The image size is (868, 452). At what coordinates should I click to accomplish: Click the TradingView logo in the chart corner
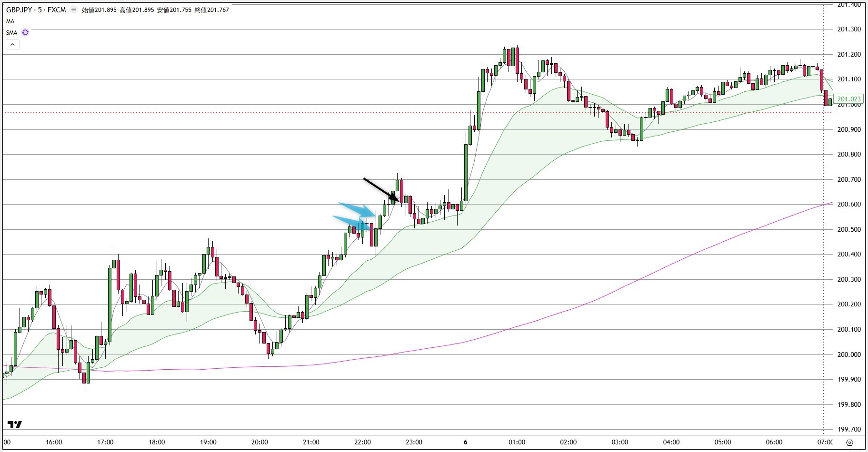tap(15, 424)
